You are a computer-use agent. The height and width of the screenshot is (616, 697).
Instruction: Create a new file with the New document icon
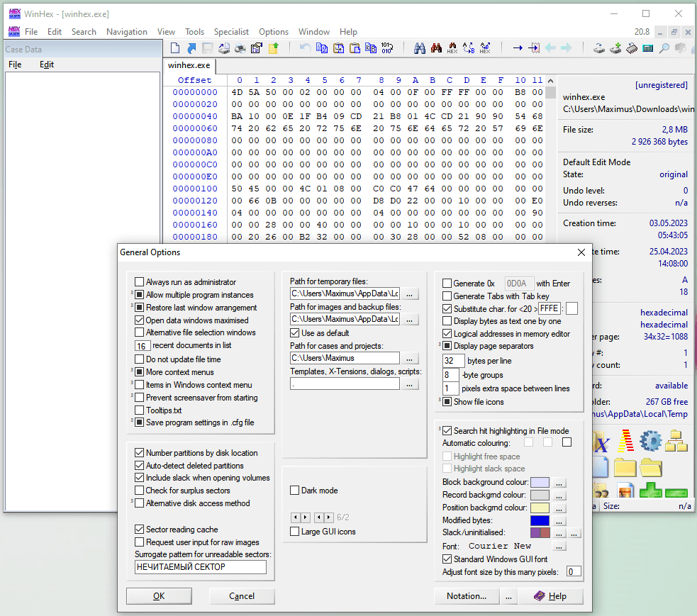175,48
